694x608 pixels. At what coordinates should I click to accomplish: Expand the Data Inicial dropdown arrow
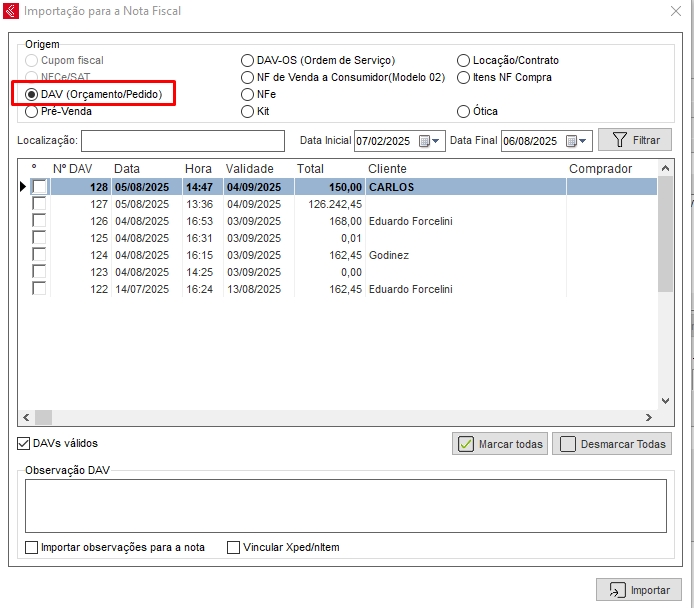[x=437, y=141]
